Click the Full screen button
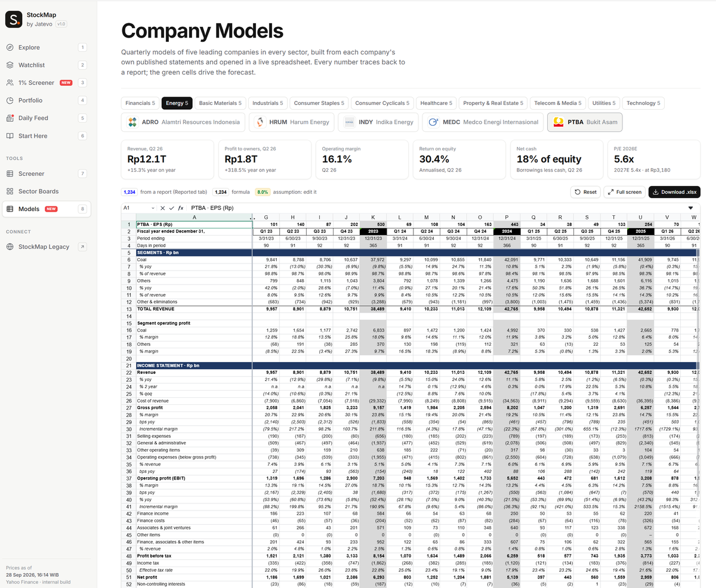The image size is (716, 588). pyautogui.click(x=624, y=192)
